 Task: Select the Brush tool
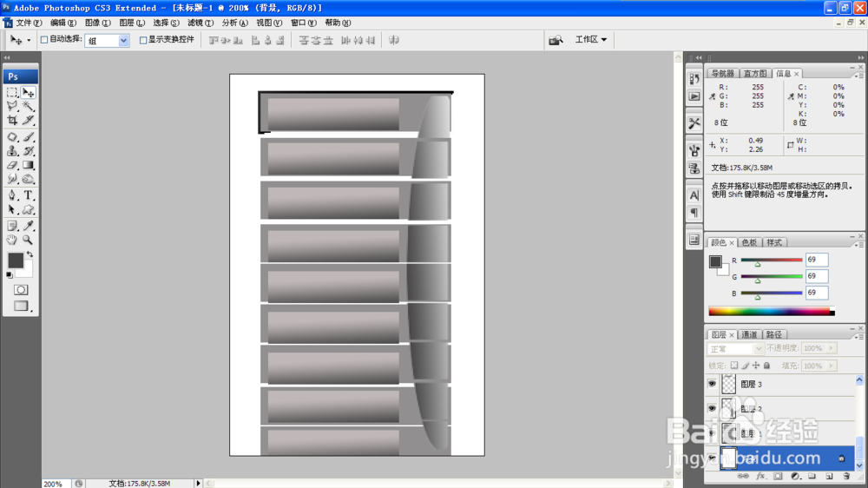29,137
